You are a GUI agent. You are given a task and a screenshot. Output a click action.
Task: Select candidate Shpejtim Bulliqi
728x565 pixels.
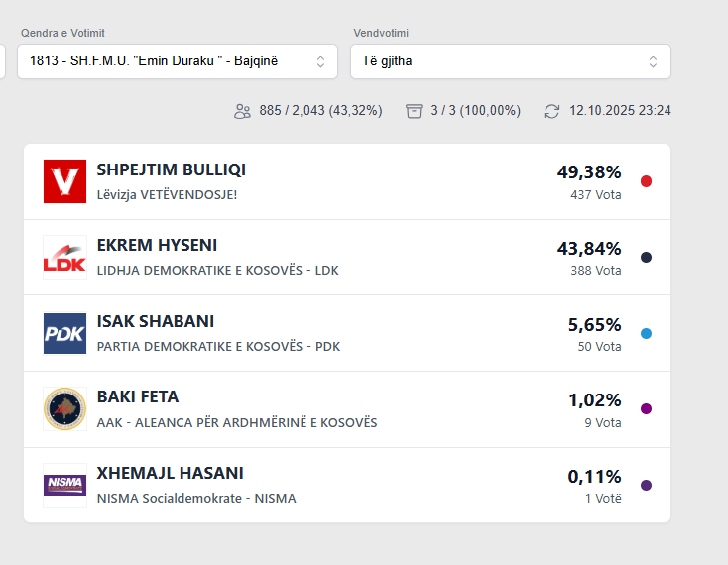point(172,169)
